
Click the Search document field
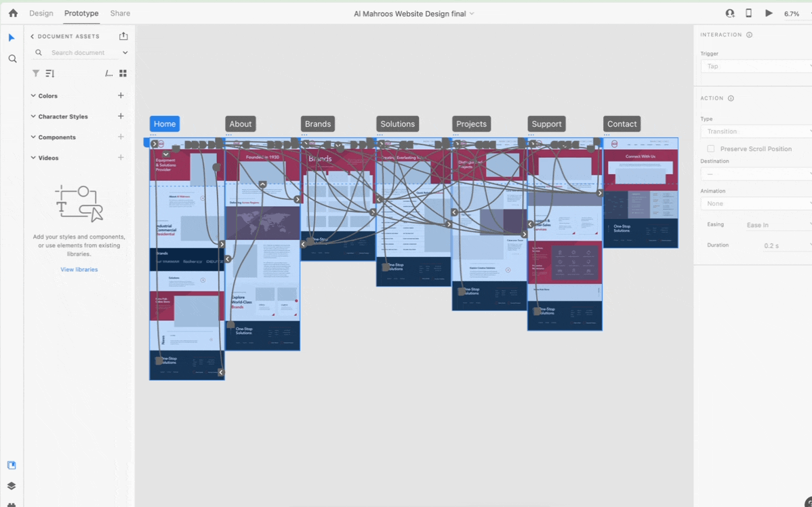tap(80, 53)
